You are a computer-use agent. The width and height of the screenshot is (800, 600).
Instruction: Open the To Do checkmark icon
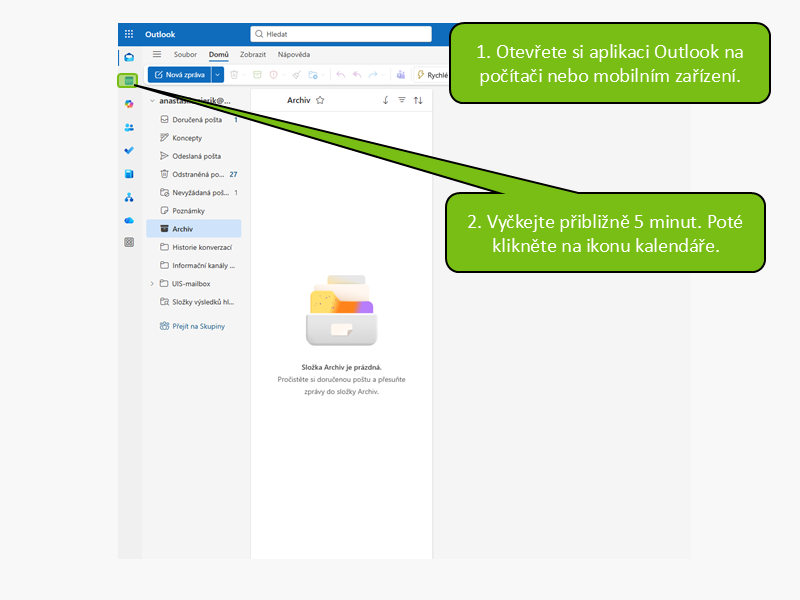[129, 150]
